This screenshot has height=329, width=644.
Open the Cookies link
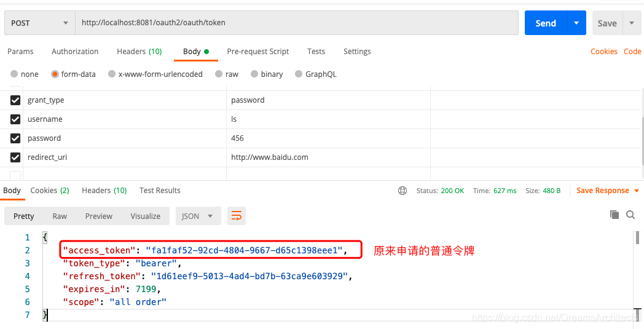[x=603, y=52]
